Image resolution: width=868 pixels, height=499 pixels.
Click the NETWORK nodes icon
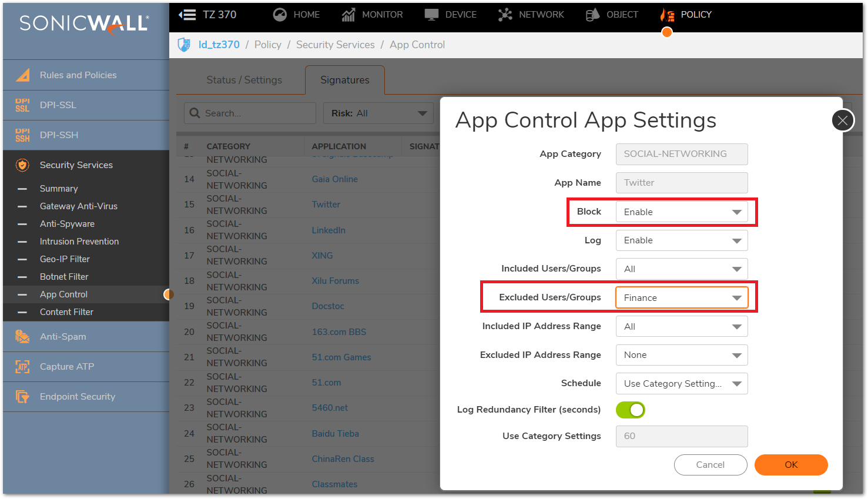tap(505, 15)
